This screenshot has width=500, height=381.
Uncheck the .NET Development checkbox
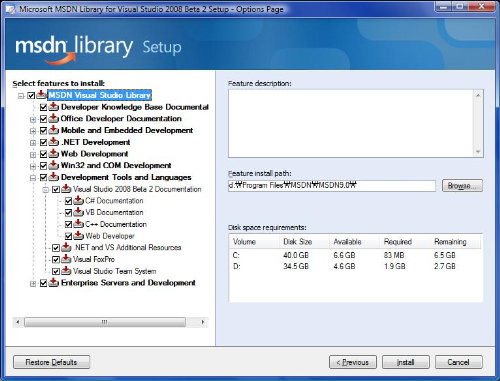tap(43, 143)
